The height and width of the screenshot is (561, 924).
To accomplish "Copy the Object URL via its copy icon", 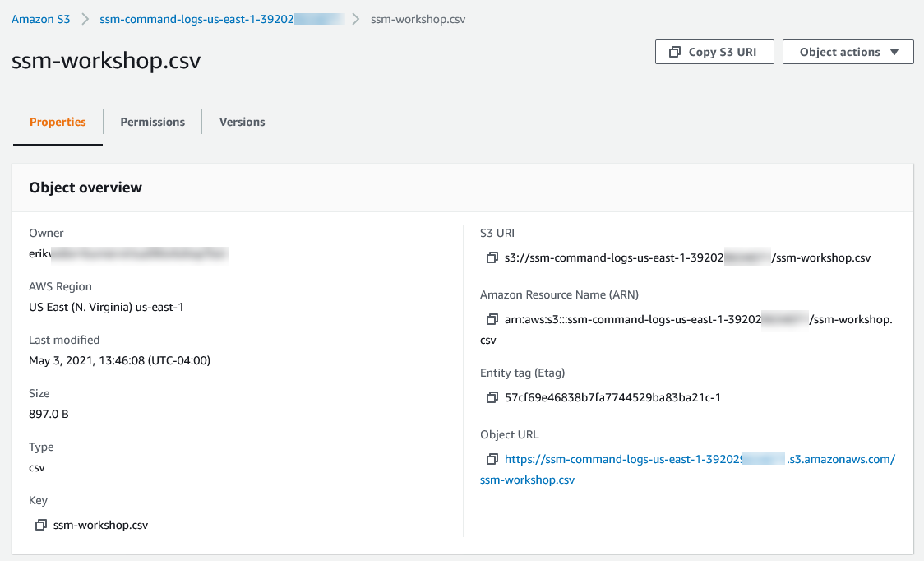I will (492, 459).
